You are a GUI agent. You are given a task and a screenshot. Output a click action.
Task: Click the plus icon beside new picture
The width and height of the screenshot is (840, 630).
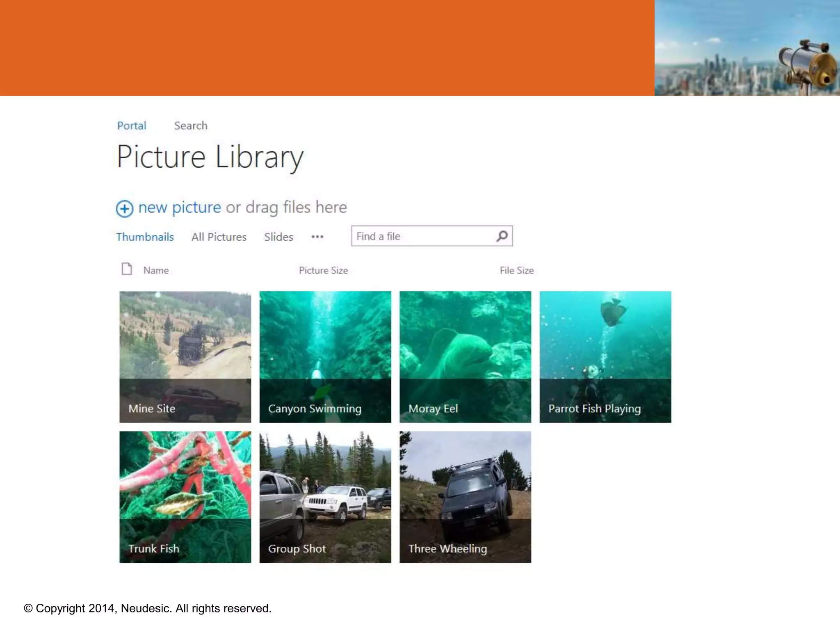(124, 208)
